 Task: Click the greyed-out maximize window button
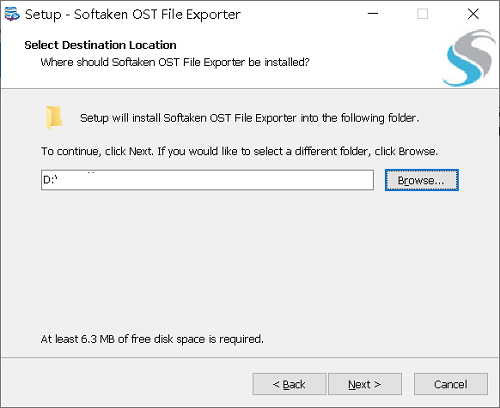click(x=422, y=14)
